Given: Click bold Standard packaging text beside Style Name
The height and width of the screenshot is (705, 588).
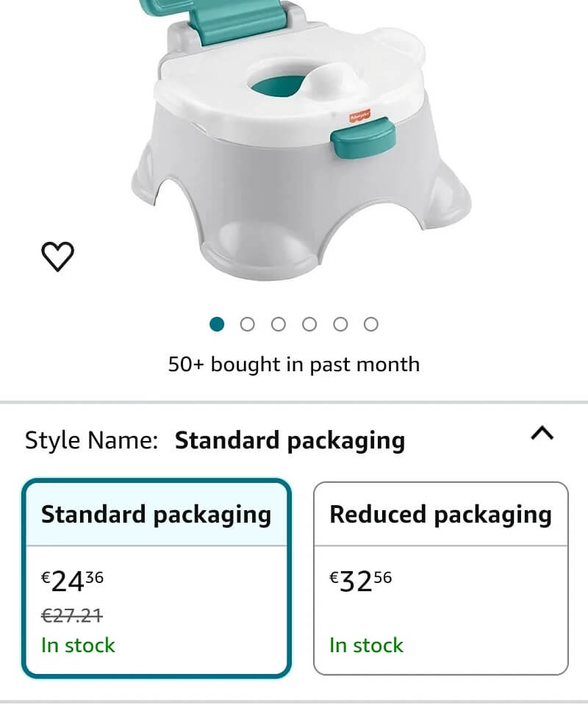Looking at the screenshot, I should click(290, 440).
